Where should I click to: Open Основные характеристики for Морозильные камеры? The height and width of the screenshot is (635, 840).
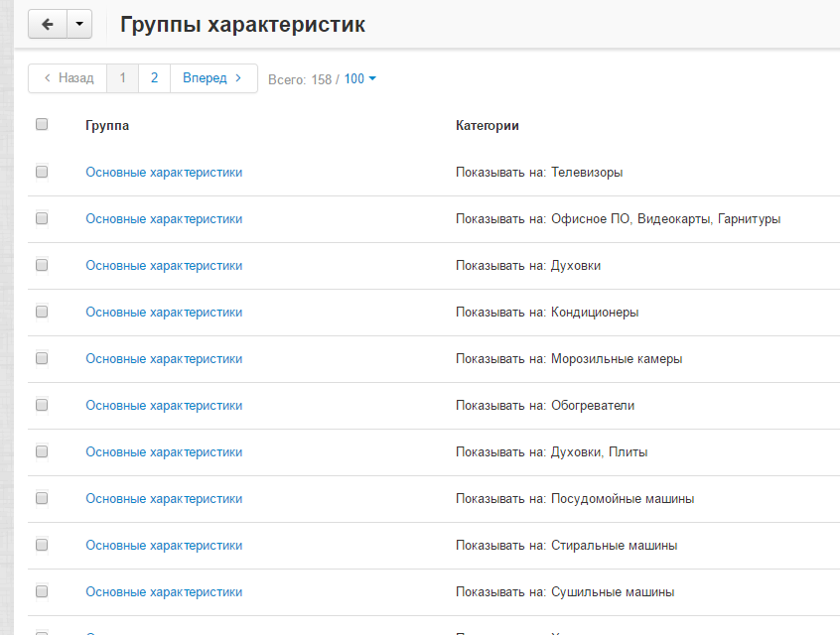pos(164,359)
